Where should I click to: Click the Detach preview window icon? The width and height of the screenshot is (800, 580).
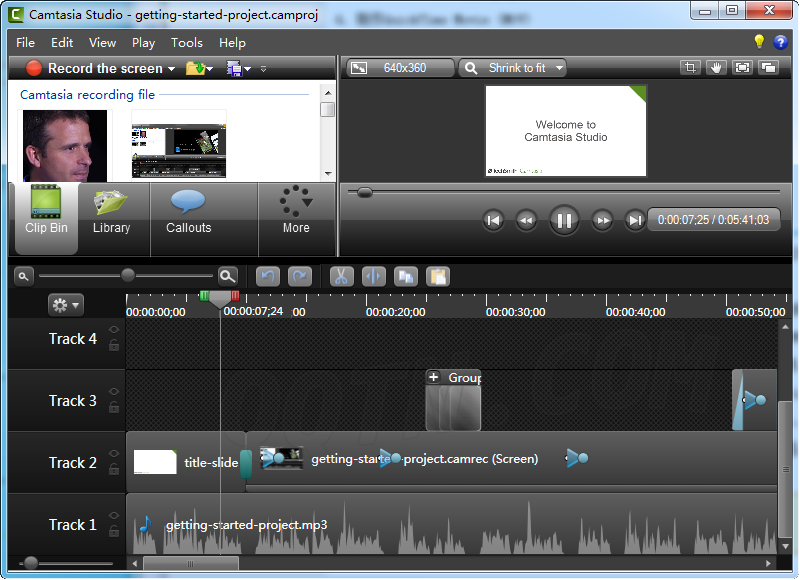768,67
